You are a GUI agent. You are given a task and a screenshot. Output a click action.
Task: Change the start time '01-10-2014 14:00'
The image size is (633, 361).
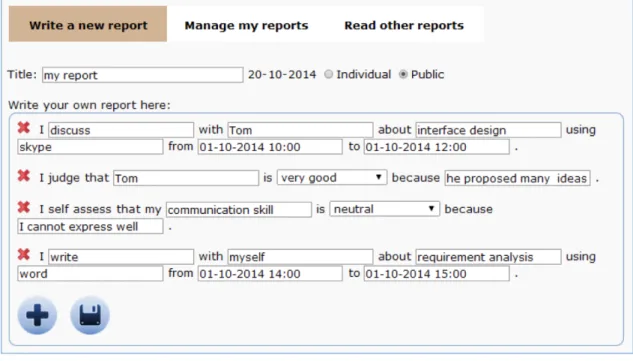pyautogui.click(x=270, y=273)
